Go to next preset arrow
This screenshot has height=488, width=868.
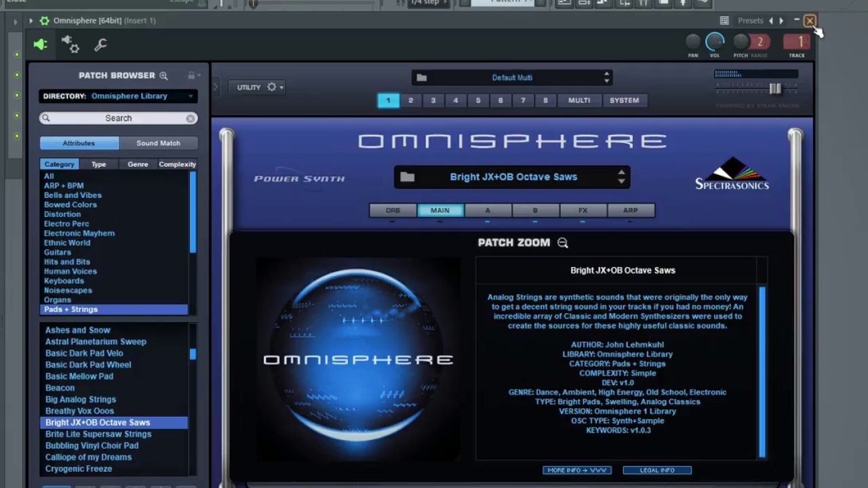pyautogui.click(x=781, y=21)
